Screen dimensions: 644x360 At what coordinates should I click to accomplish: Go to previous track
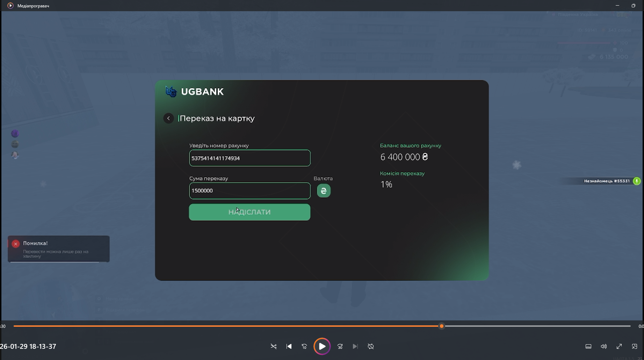click(x=289, y=346)
